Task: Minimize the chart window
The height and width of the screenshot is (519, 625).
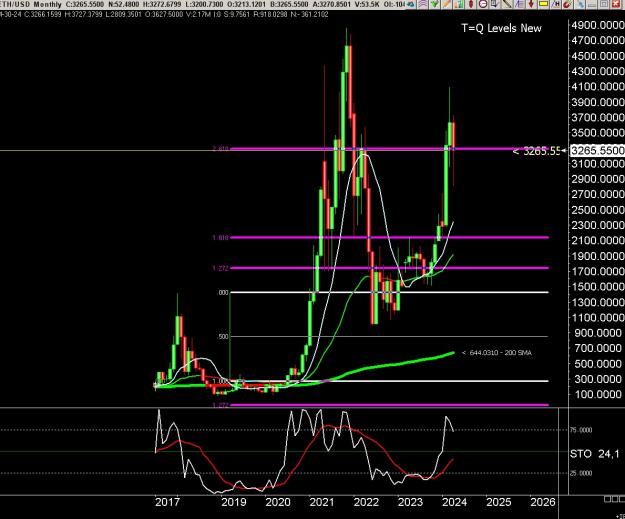Action: (x=592, y=4)
